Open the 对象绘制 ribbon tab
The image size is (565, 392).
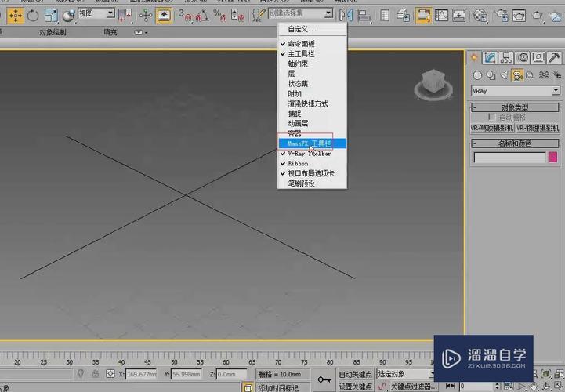[x=53, y=32]
